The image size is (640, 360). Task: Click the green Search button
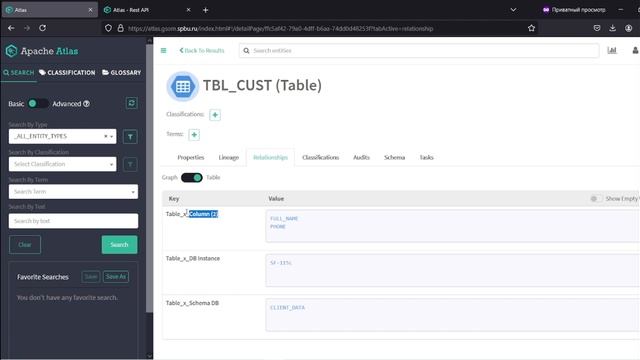pyautogui.click(x=119, y=245)
